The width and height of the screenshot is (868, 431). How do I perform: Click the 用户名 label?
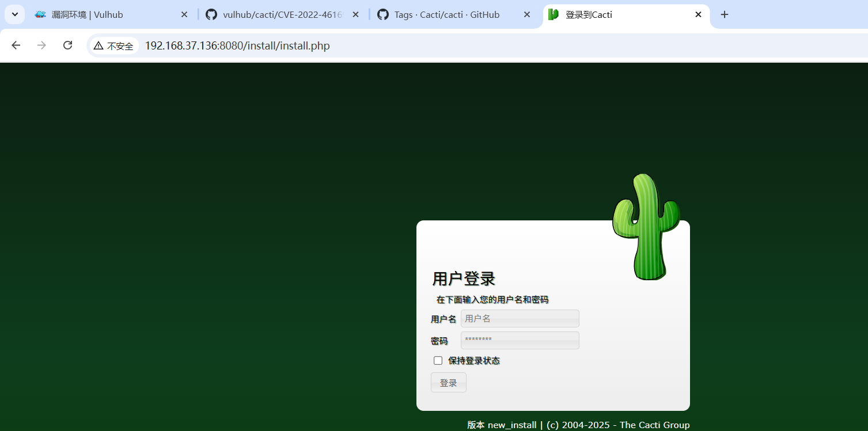pos(444,319)
